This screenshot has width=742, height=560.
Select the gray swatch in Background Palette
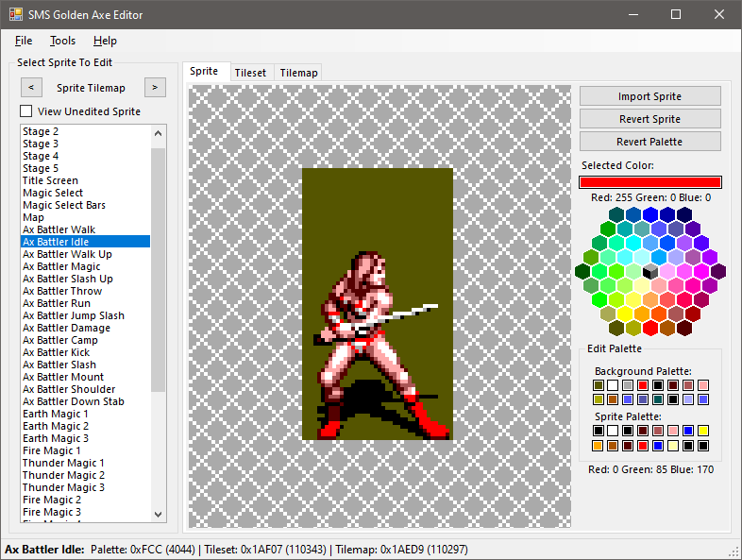coord(628,385)
